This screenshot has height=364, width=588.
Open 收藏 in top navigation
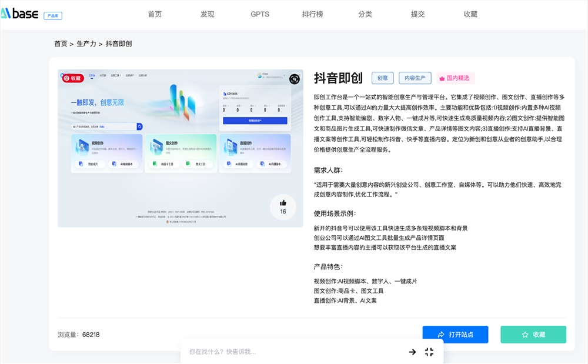[x=470, y=14]
